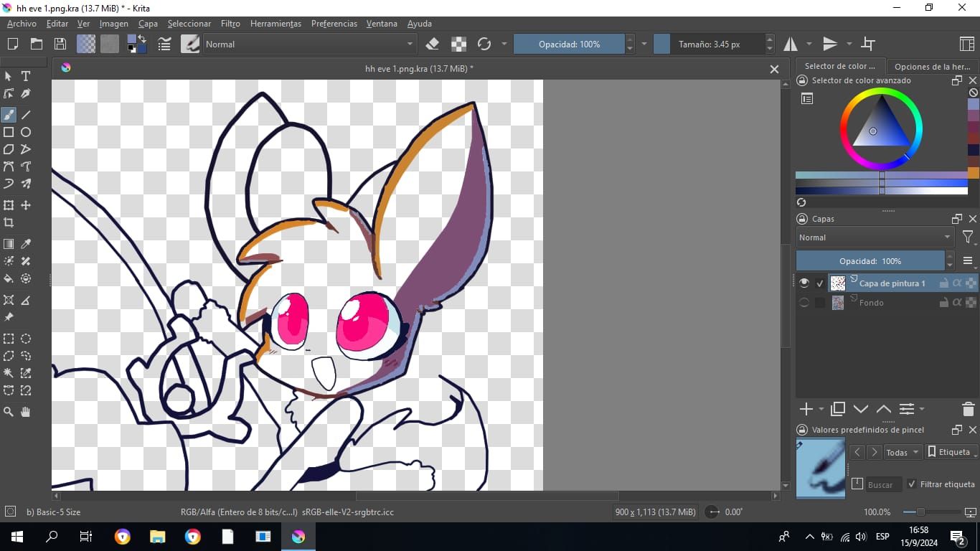Open the brush preset editor on the toolbar
The width and height of the screenshot is (980, 551).
[190, 44]
